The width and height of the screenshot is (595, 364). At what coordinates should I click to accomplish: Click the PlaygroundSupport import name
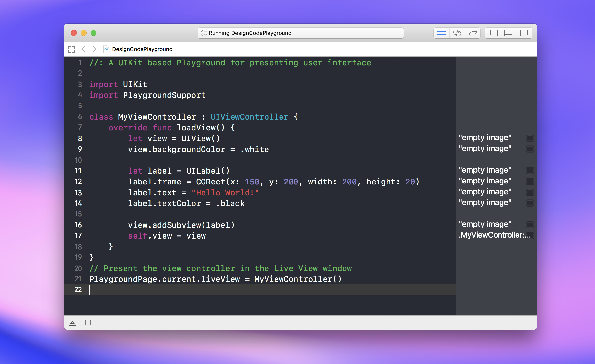(x=164, y=95)
